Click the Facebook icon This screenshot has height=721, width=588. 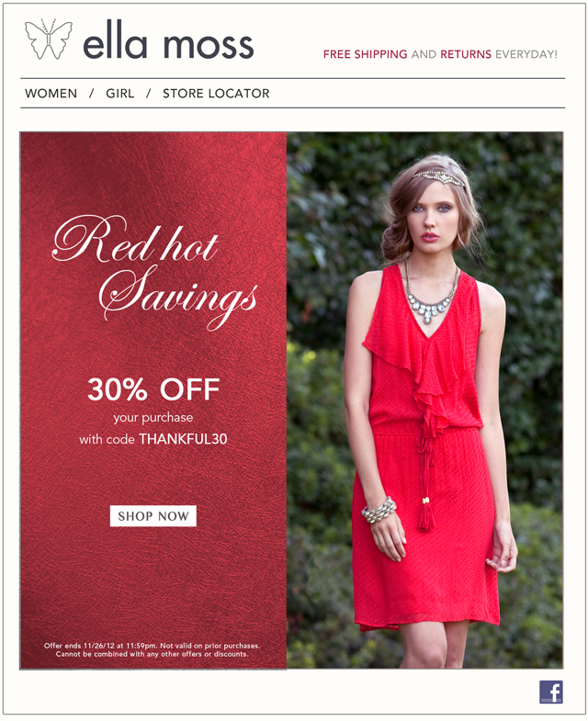[550, 692]
